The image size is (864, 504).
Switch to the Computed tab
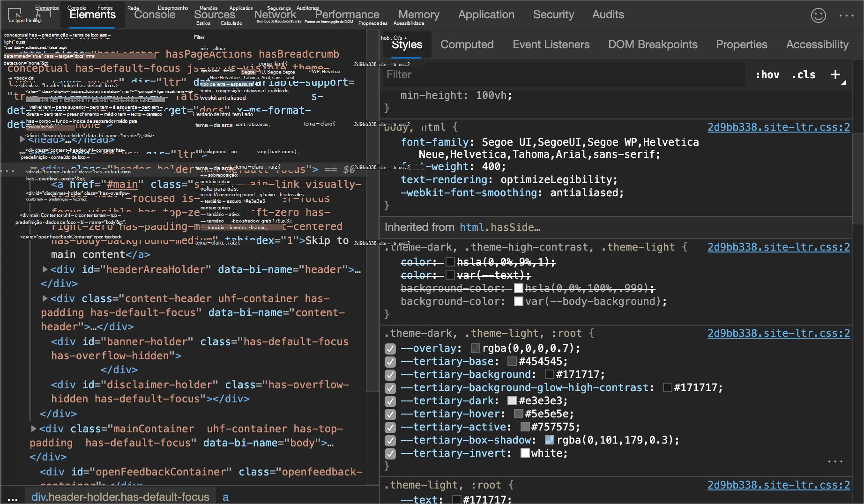coord(467,44)
